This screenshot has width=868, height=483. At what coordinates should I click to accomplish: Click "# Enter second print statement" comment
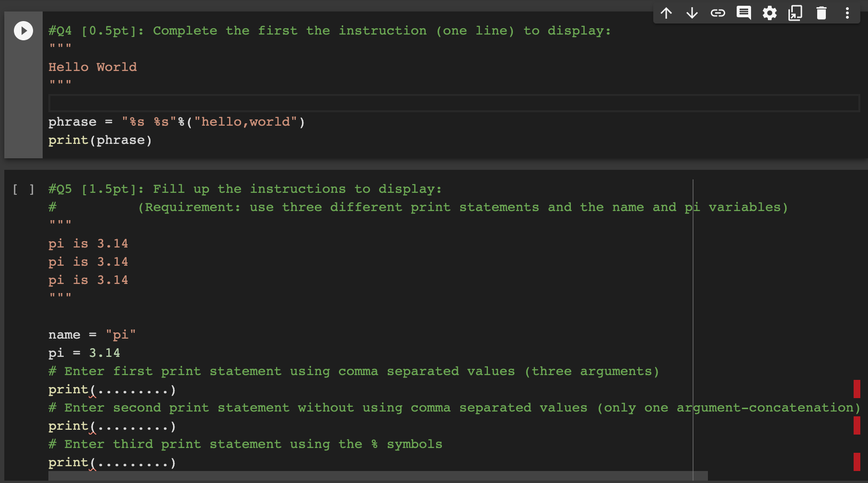click(x=454, y=408)
